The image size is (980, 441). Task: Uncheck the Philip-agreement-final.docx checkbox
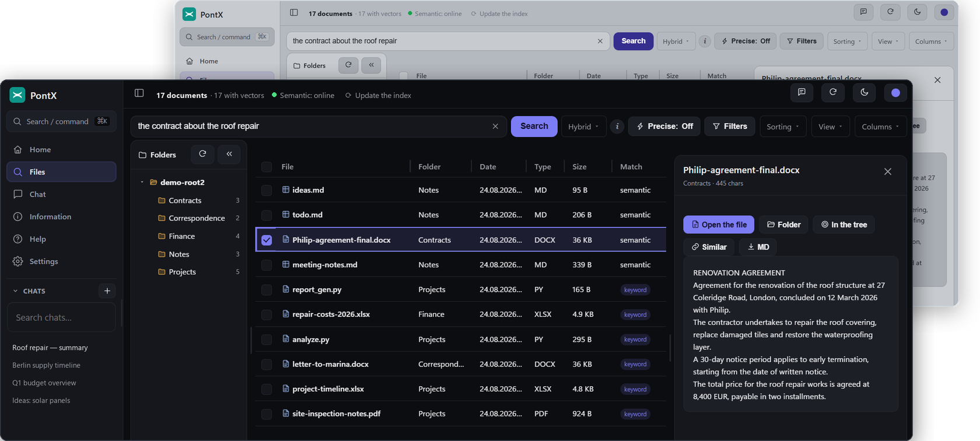pos(267,240)
